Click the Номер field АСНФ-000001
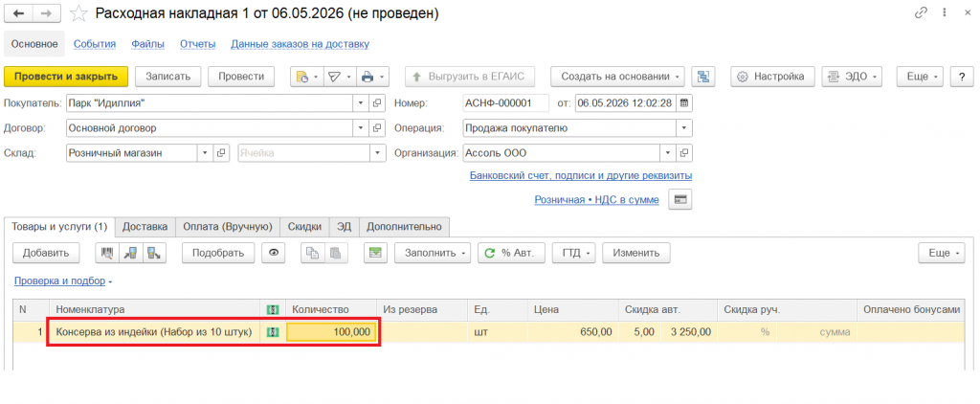This screenshot has height=404, width=980. [505, 103]
